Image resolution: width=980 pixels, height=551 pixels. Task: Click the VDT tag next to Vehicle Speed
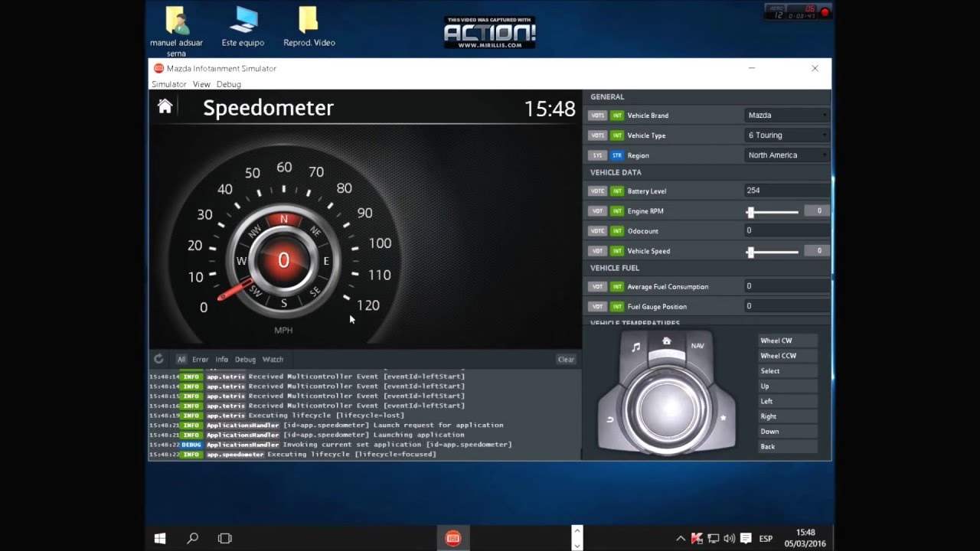[597, 250]
